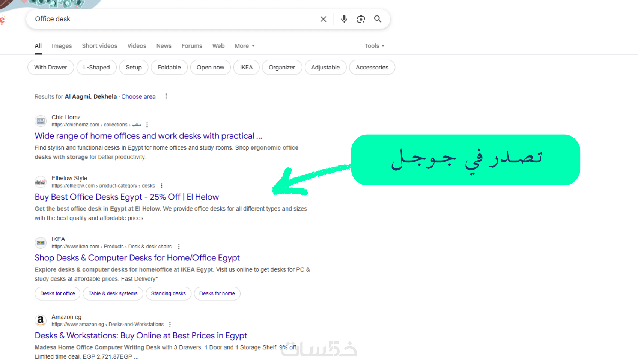Start voice search with the microphone icon
The height and width of the screenshot is (364, 638).
point(344,19)
